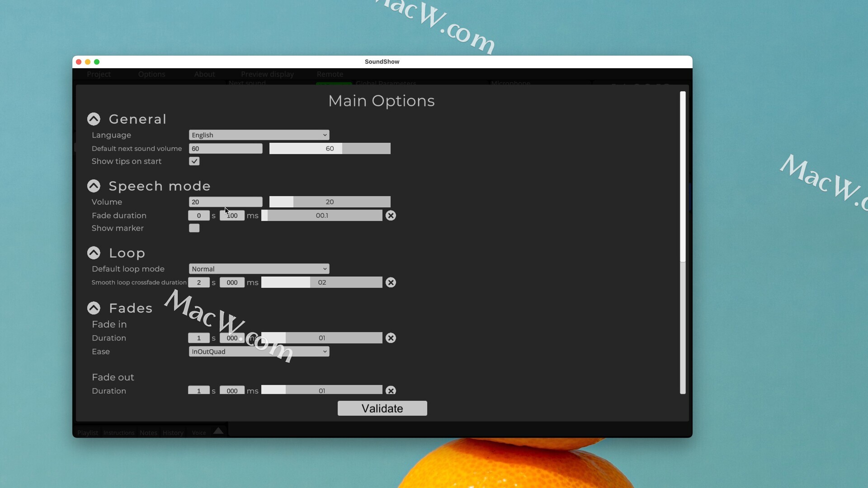Click the Fade duration milliseconds field
Image resolution: width=868 pixels, height=488 pixels.
point(232,216)
